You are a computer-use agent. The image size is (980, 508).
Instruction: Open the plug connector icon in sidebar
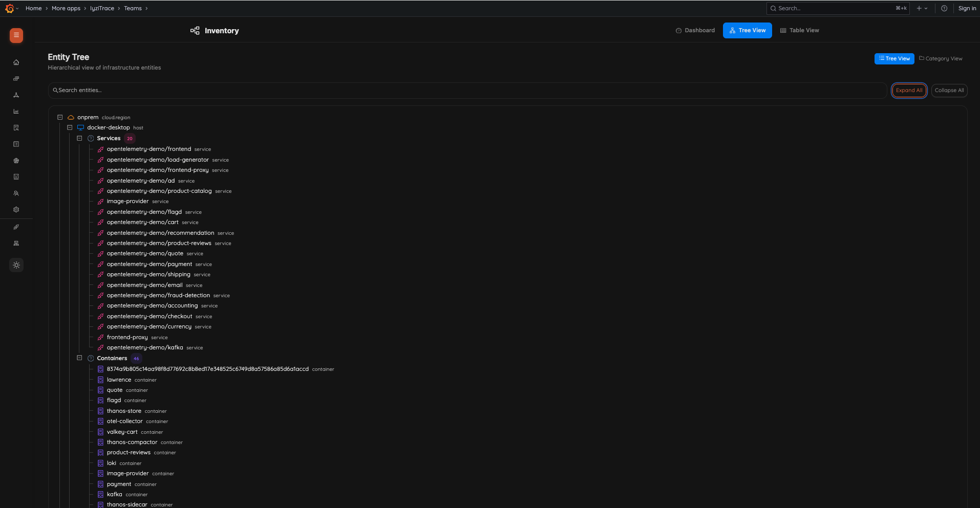pyautogui.click(x=16, y=227)
